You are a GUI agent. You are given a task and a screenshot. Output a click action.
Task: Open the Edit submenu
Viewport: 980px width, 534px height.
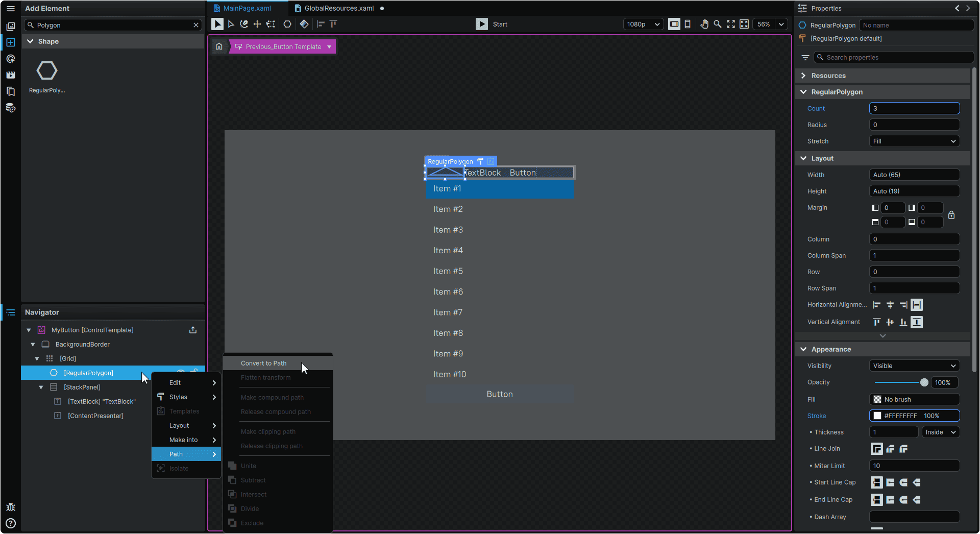pyautogui.click(x=186, y=383)
